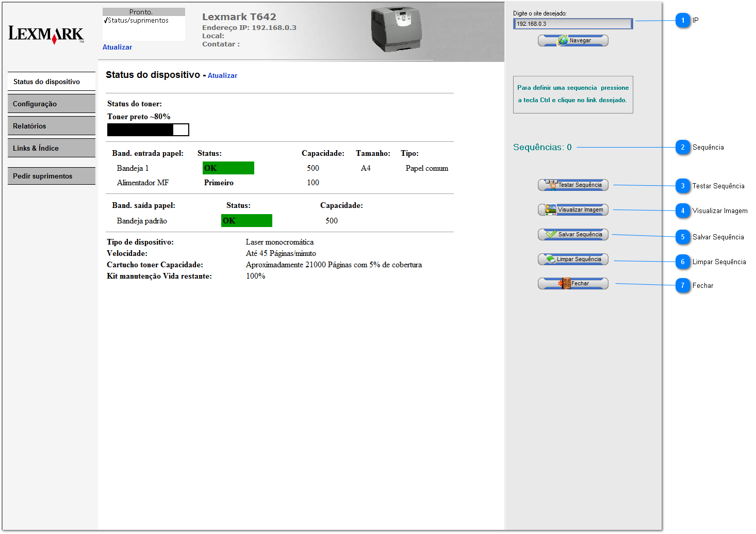Click the Até 45 Páginas/minuto value
The width and height of the screenshot is (756, 534).
[281, 253]
